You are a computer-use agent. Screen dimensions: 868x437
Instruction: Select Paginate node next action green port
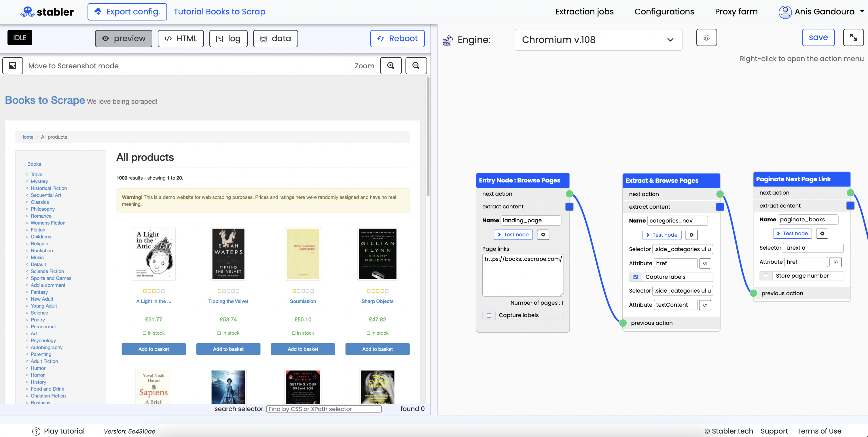[x=850, y=193]
